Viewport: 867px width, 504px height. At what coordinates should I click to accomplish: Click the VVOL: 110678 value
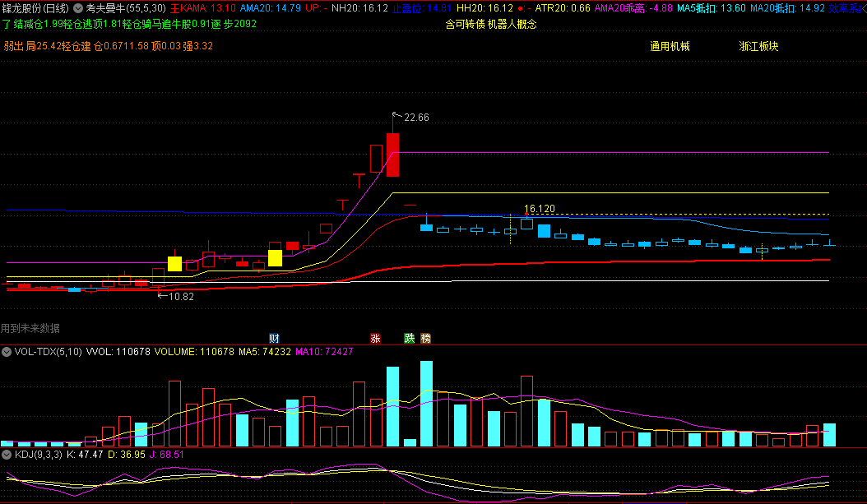coord(118,352)
